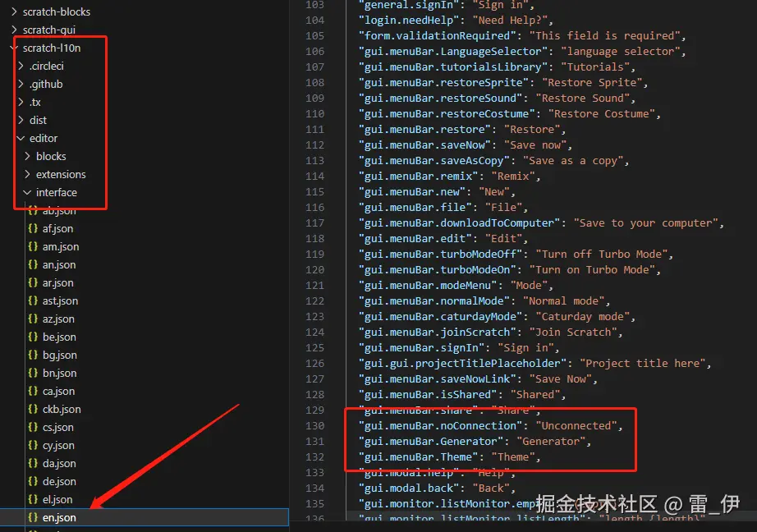The image size is (757, 532).
Task: Click "This field is required" string
Action: (x=604, y=36)
